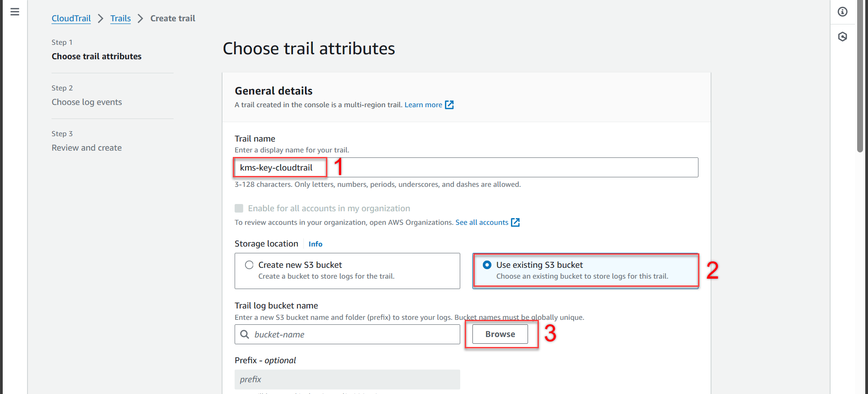Click the bucket-name search input field

click(x=347, y=334)
